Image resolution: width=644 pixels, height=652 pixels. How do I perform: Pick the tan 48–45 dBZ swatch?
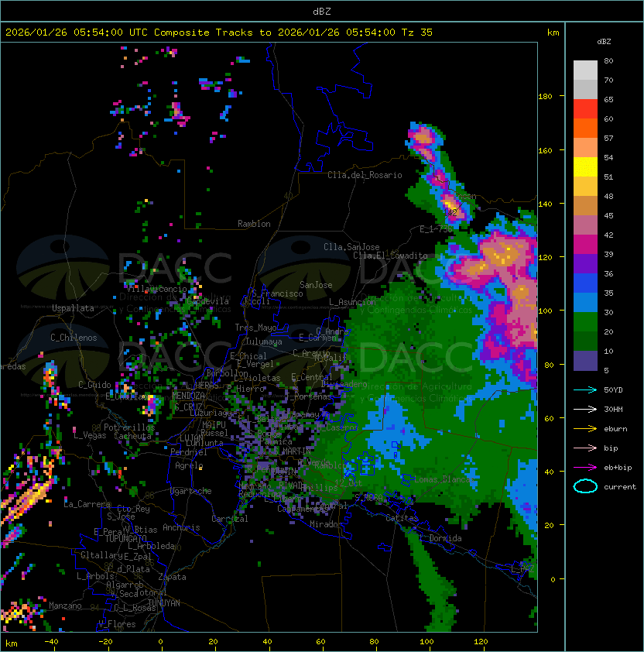(x=585, y=205)
